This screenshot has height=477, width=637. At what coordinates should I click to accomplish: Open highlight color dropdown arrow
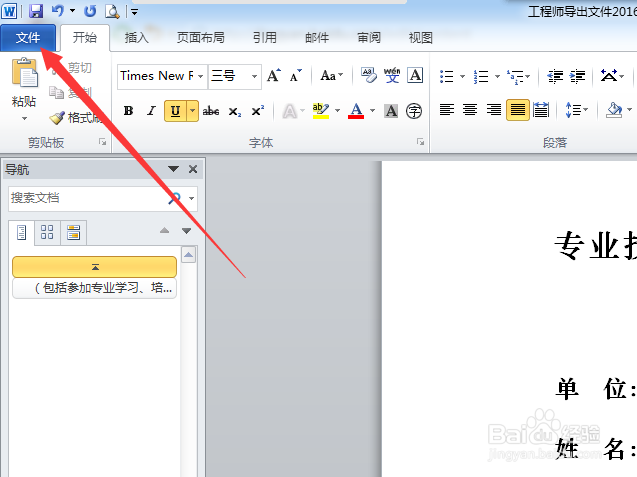[x=338, y=111]
